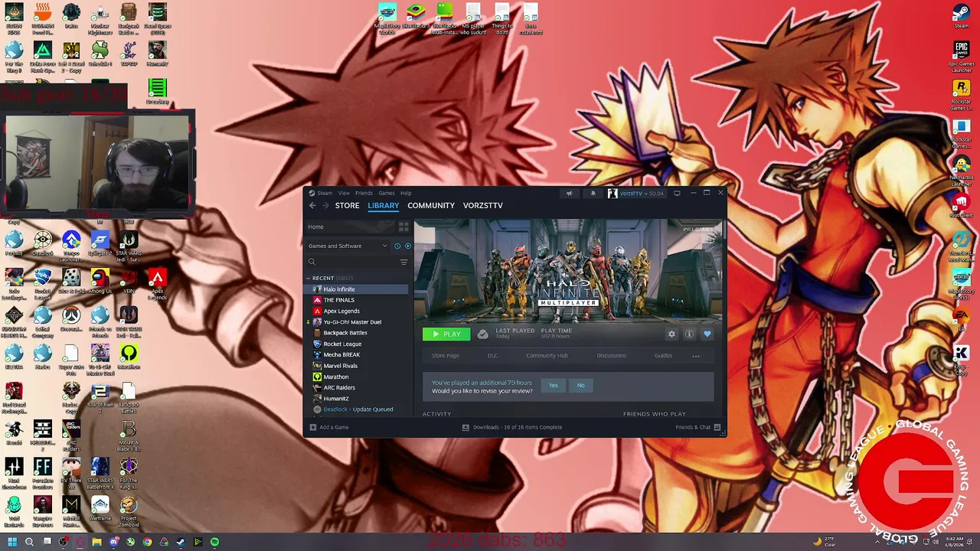Toggle the favorite heart icon
Image resolution: width=980 pixels, height=551 pixels.
707,334
